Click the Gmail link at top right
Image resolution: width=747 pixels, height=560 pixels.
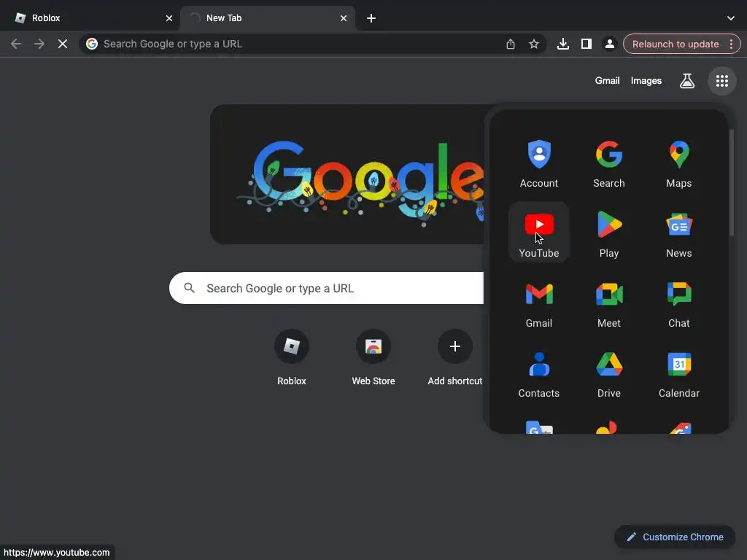607,81
